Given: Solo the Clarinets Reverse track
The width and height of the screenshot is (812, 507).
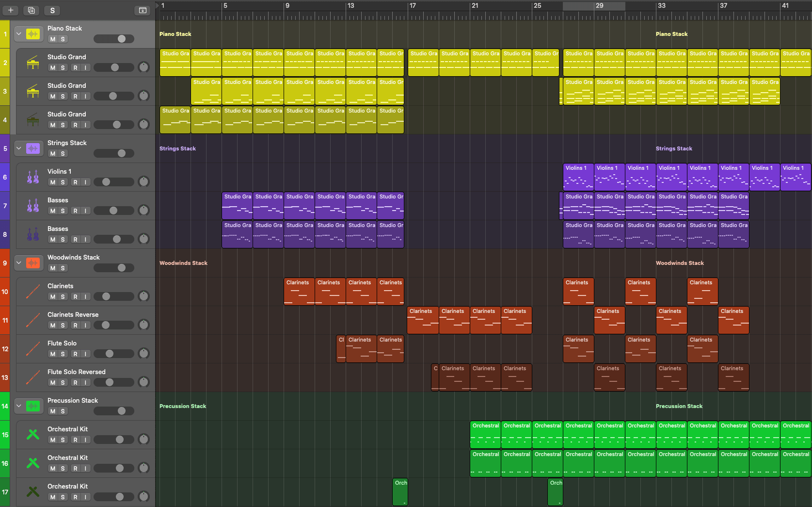Looking at the screenshot, I should pyautogui.click(x=63, y=326).
